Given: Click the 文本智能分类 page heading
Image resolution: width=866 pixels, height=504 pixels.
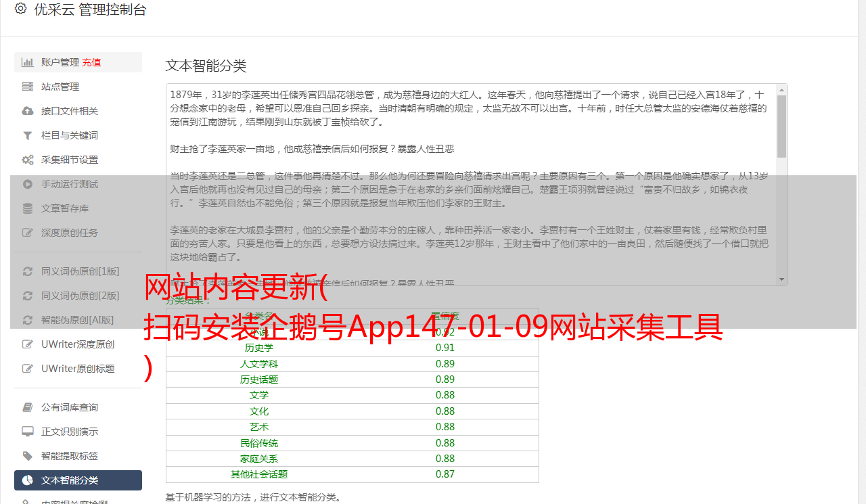Looking at the screenshot, I should point(206,66).
